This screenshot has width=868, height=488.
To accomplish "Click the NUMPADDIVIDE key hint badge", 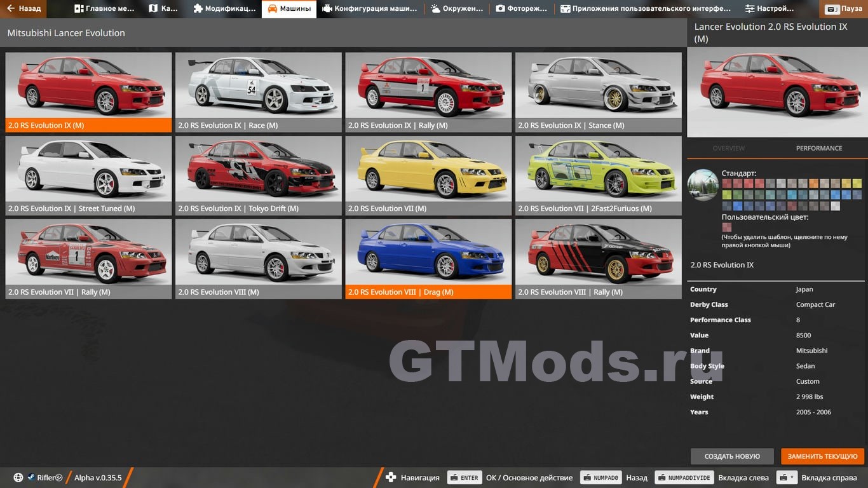I will pos(684,478).
